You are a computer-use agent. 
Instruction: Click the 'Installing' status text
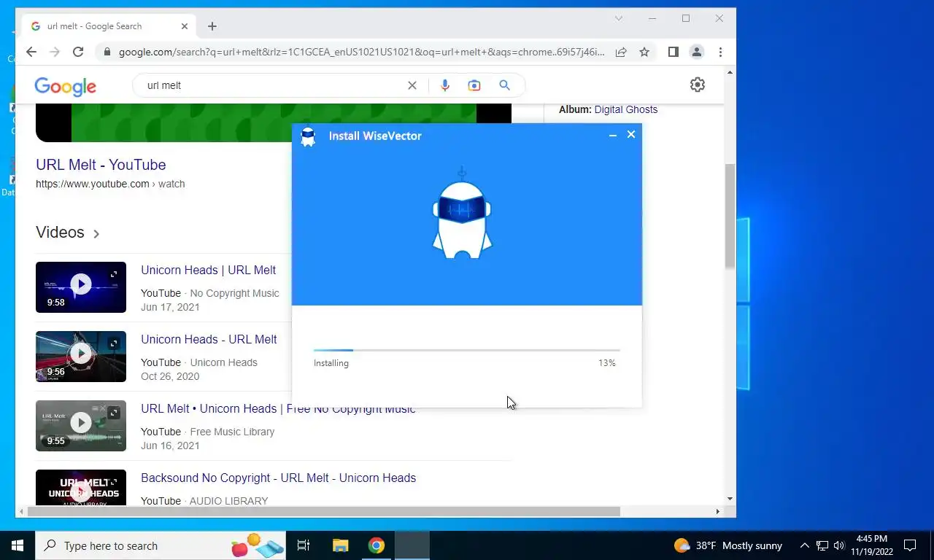point(331,363)
